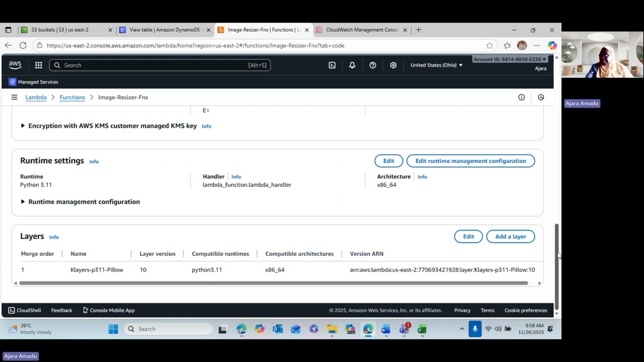Go back using the browser back arrow

(8, 45)
